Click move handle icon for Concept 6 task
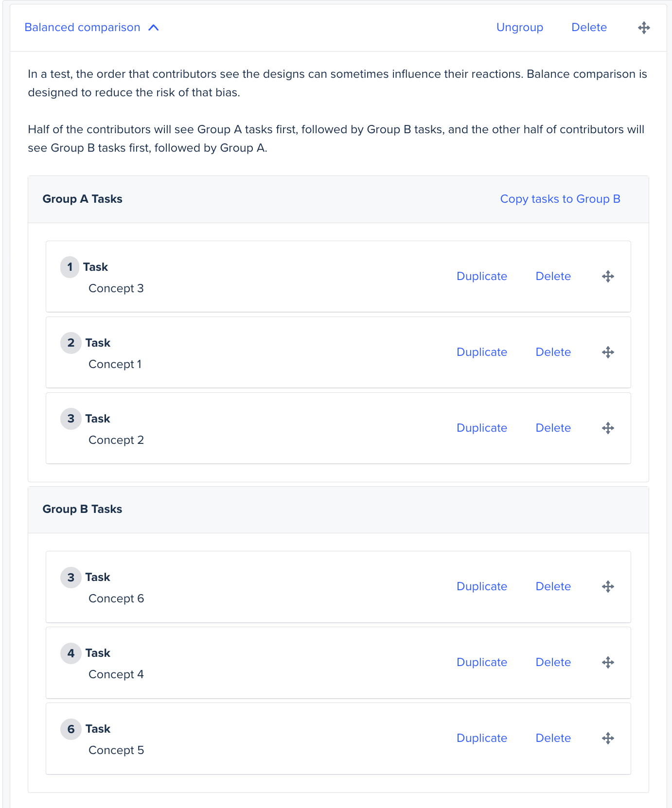The width and height of the screenshot is (672, 808). (x=608, y=587)
